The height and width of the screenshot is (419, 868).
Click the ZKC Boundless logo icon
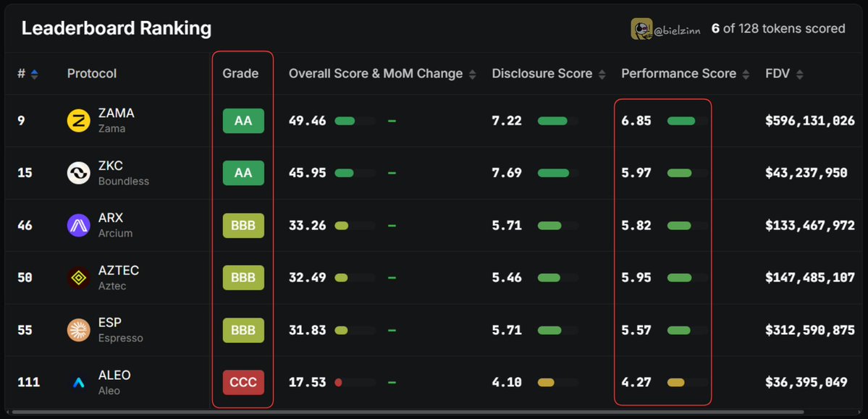79,173
